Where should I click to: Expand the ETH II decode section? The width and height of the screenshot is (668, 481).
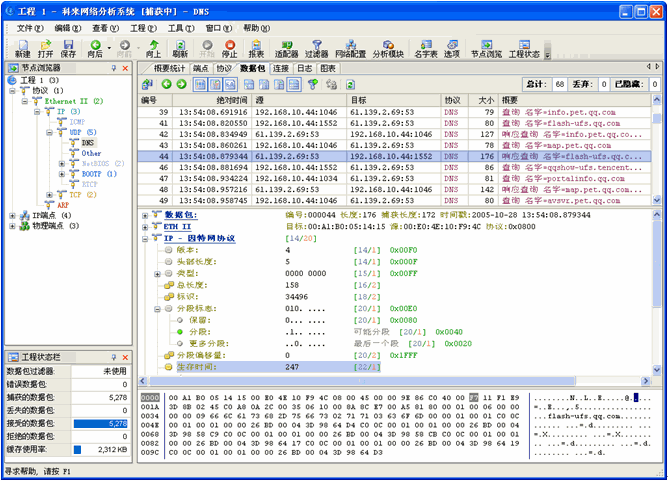145,227
